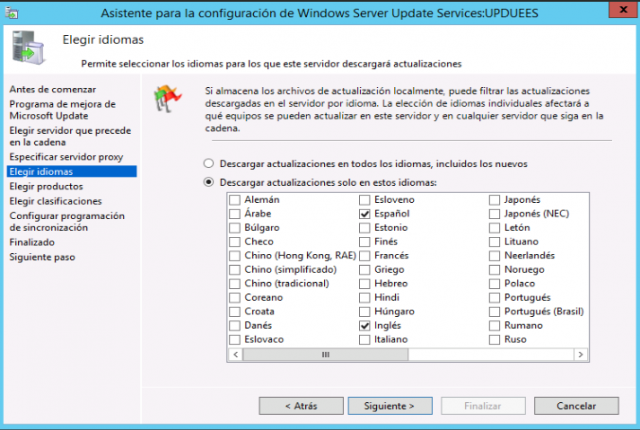Screen dimensions: 640x430
Task: Check the Portugués (Brasil) checkbox
Action: pyautogui.click(x=494, y=312)
